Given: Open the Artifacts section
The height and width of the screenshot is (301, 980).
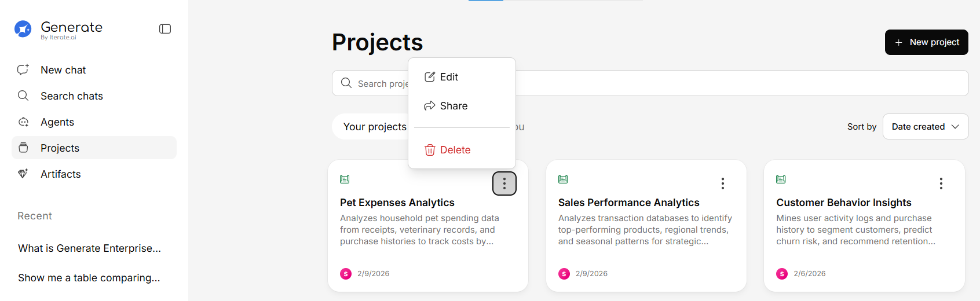Looking at the screenshot, I should click(60, 174).
